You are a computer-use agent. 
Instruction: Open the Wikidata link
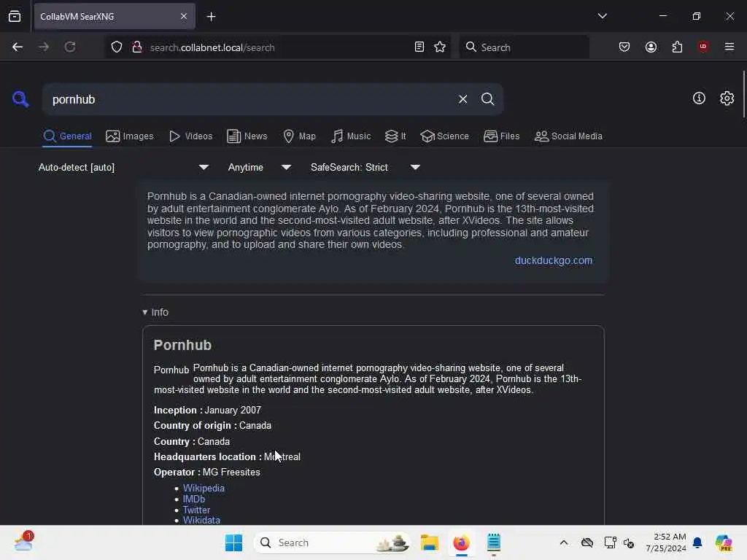[201, 521]
